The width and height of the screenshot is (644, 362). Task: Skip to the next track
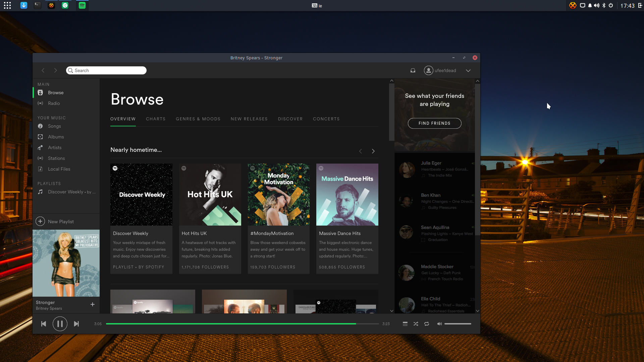[x=76, y=324]
